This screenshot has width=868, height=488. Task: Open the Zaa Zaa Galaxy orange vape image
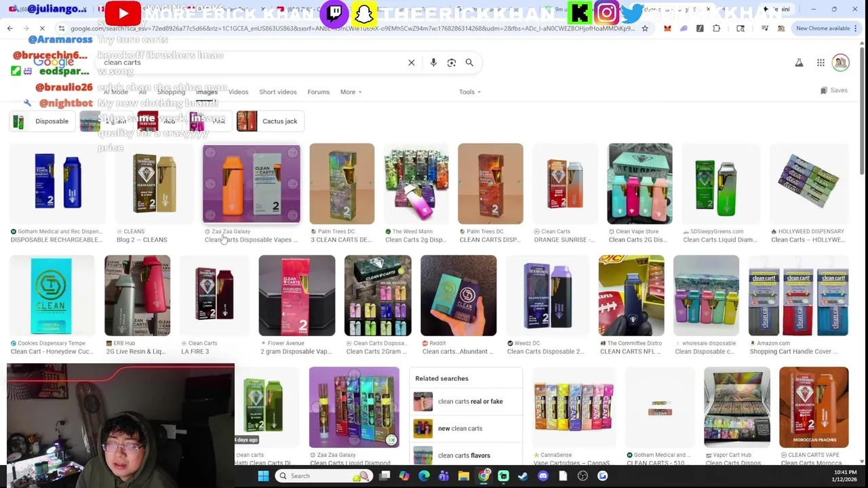(x=251, y=184)
